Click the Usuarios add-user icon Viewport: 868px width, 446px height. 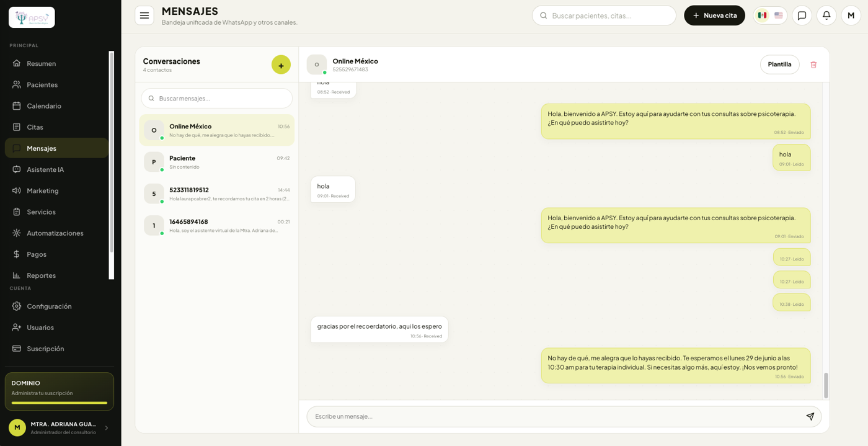coord(17,327)
